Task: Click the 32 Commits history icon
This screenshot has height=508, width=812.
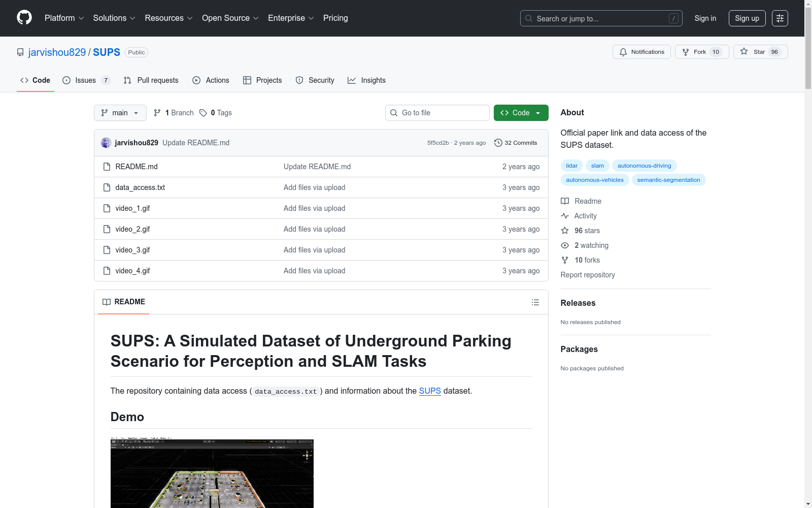Action: pos(498,143)
